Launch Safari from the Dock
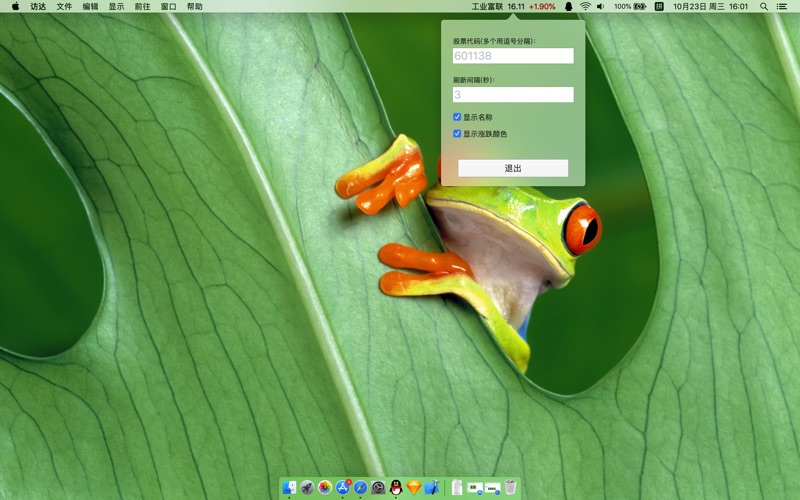 coord(361,487)
